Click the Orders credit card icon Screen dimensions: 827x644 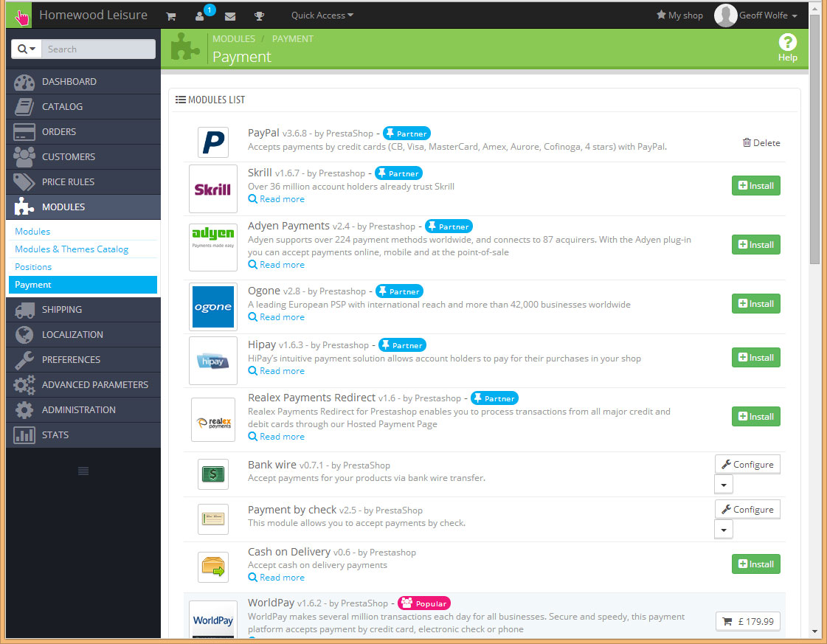pos(24,132)
